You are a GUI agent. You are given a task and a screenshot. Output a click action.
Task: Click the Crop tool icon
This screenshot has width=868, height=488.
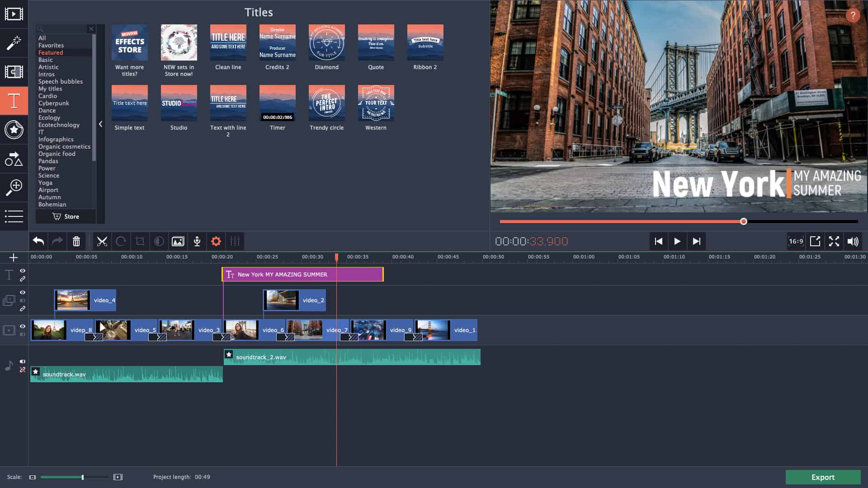(x=140, y=241)
